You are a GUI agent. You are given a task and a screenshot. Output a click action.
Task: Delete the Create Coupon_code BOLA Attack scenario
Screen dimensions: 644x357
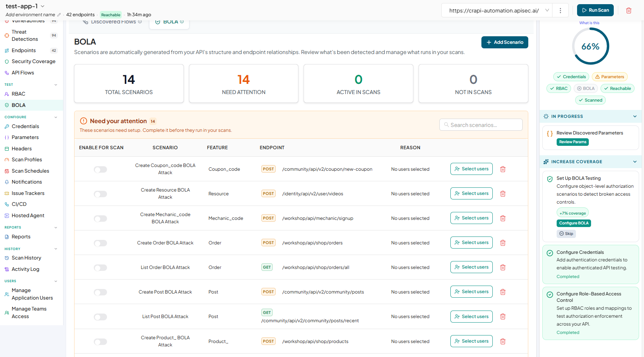(503, 169)
